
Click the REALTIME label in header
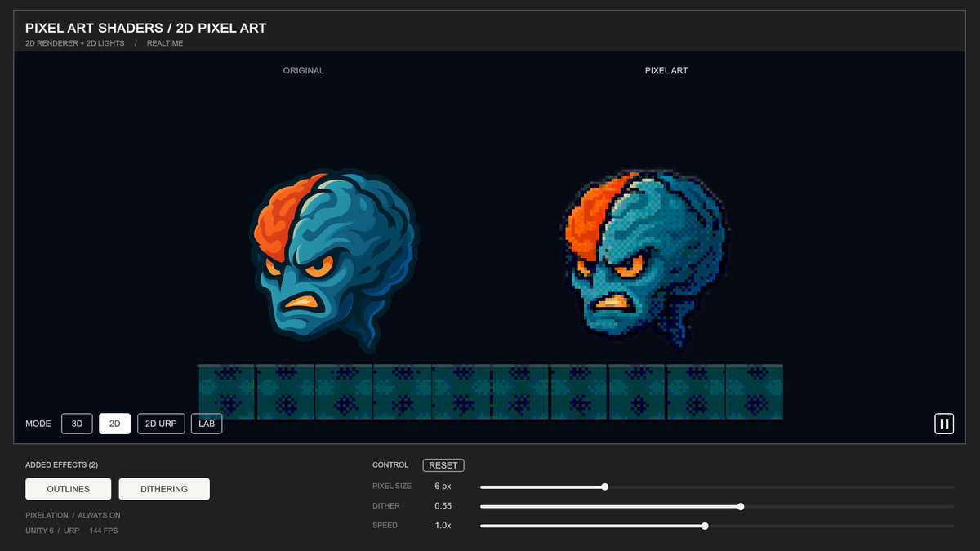165,43
